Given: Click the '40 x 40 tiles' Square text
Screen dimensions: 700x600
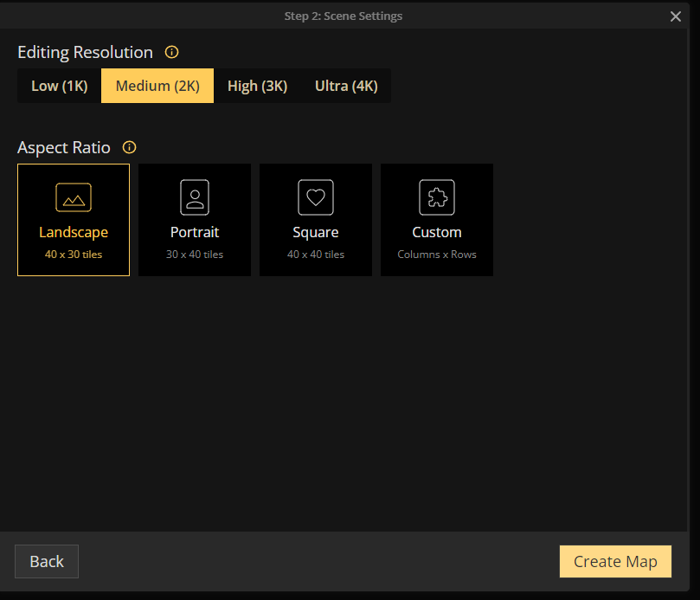Looking at the screenshot, I should coord(316,255).
